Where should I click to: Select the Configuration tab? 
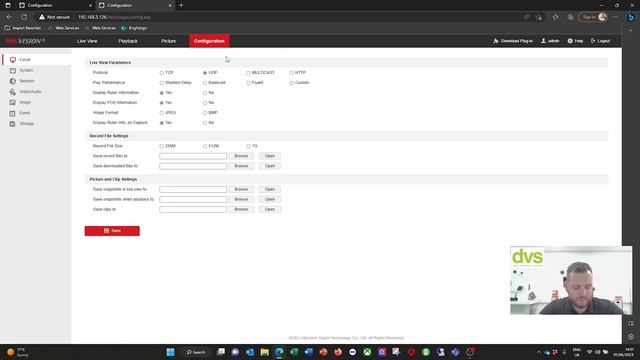click(209, 41)
